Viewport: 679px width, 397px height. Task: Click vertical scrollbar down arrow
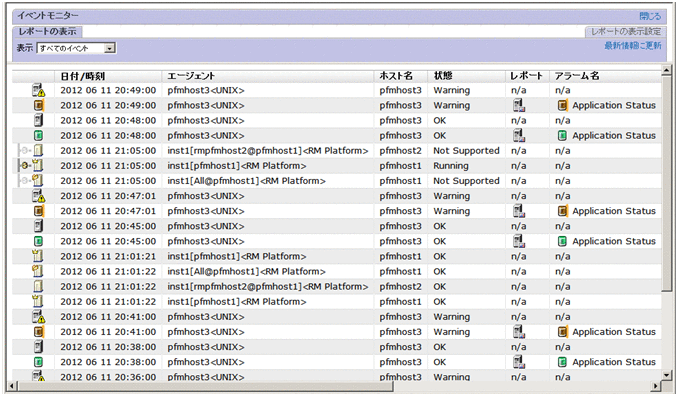666,375
